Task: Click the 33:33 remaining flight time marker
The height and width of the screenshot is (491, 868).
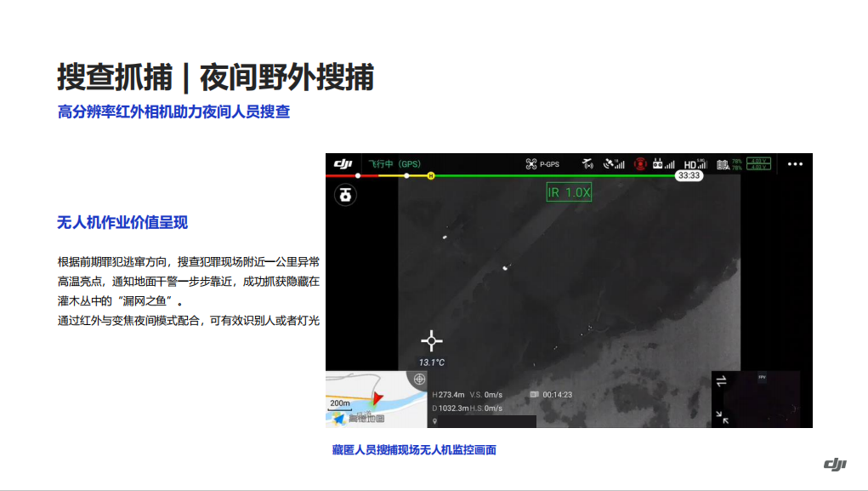Action: click(x=689, y=175)
